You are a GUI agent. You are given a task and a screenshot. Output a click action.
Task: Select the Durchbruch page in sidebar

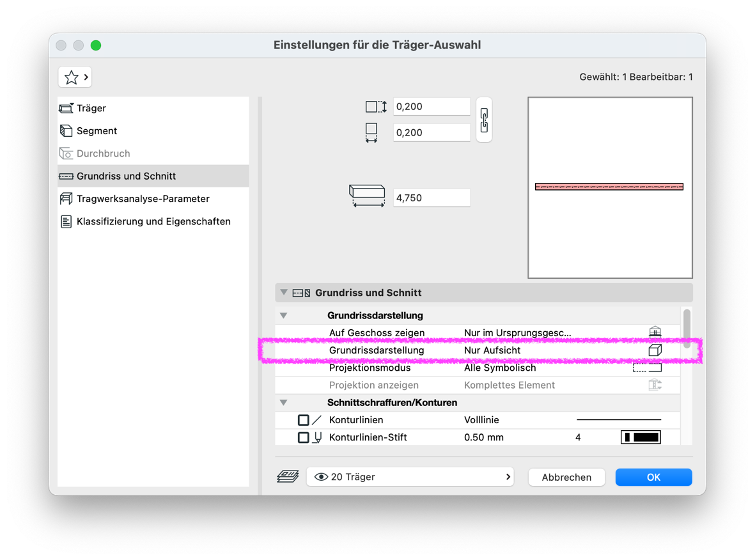tap(153, 153)
